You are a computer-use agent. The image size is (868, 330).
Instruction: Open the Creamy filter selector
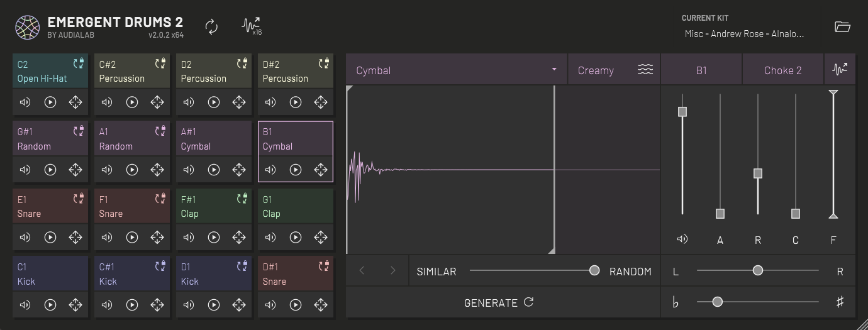(x=613, y=70)
